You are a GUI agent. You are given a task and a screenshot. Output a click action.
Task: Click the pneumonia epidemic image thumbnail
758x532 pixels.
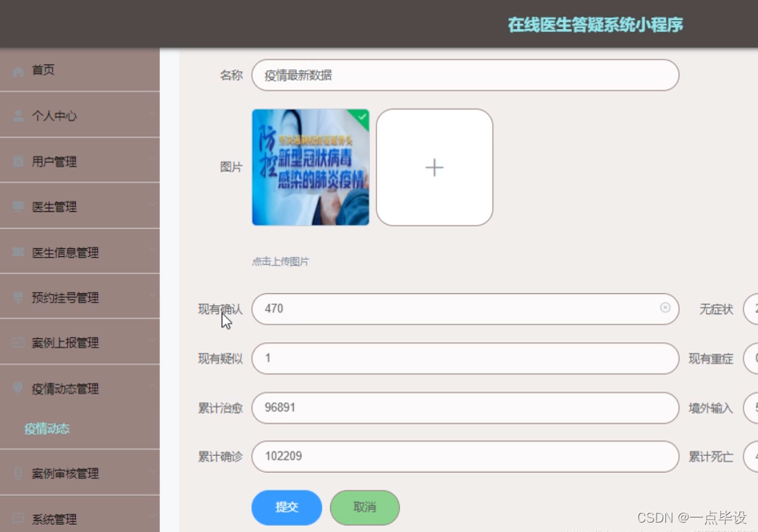pyautogui.click(x=310, y=167)
